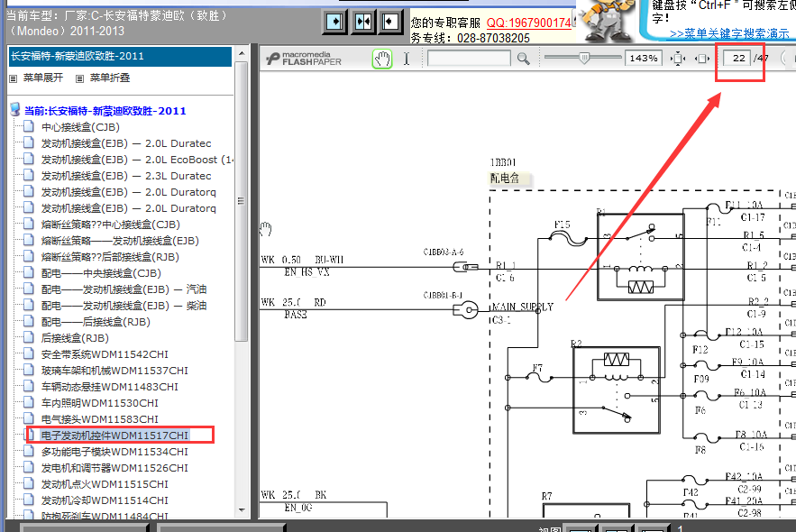The width and height of the screenshot is (796, 532).
Task: Open 多功能电子模块WDM11534CHI
Action: pyautogui.click(x=114, y=452)
